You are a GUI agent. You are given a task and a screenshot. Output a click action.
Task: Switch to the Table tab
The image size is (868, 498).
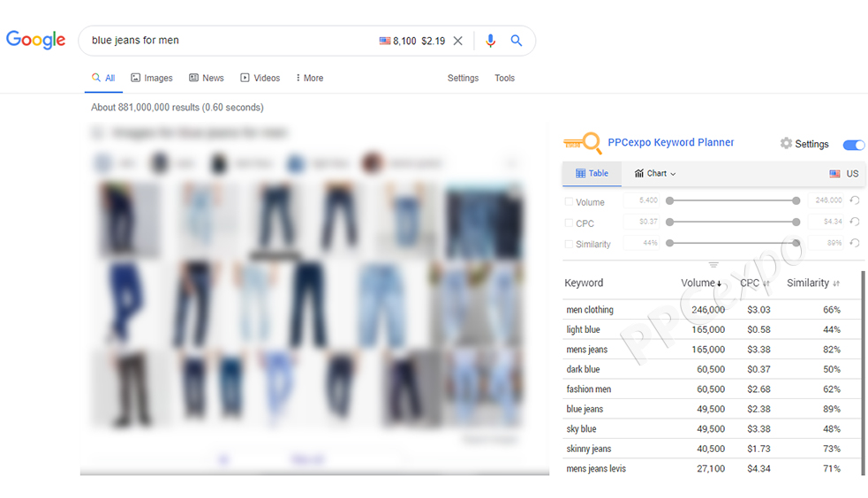click(x=592, y=173)
